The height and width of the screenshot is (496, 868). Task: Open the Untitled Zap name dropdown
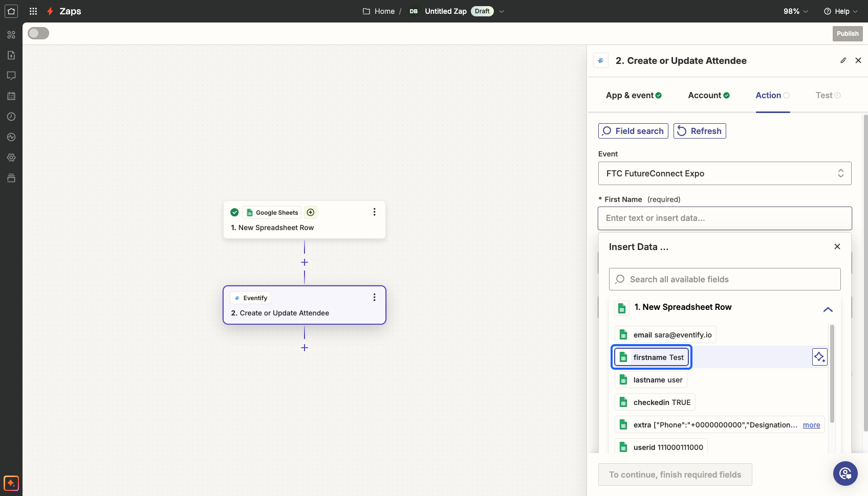tap(502, 11)
